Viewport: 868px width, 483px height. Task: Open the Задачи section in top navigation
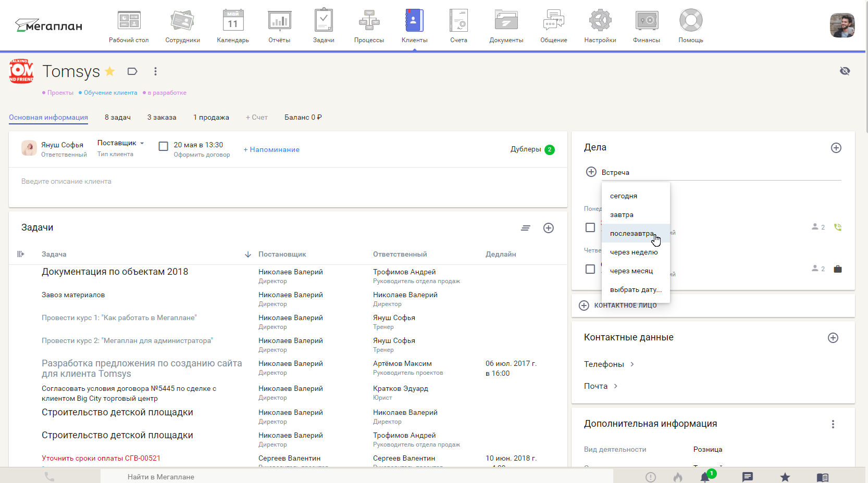coord(324,26)
